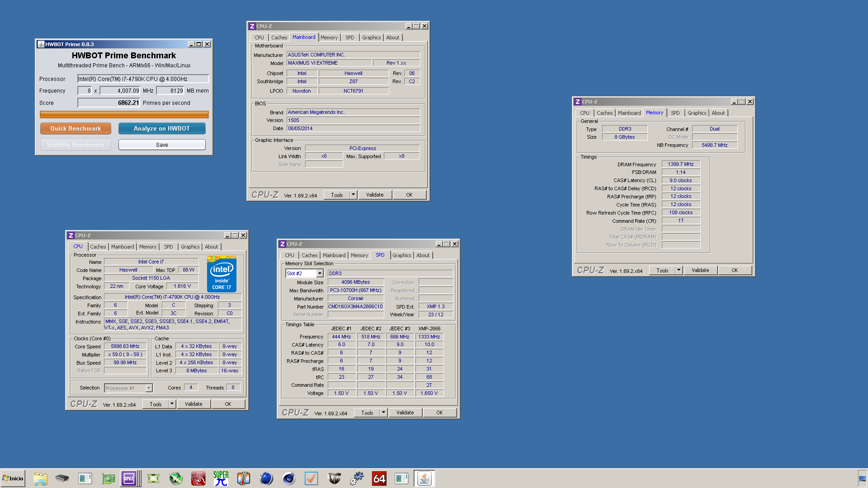Image resolution: width=868 pixels, height=488 pixels.
Task: Save the HWBOT Prime result
Action: (x=162, y=145)
